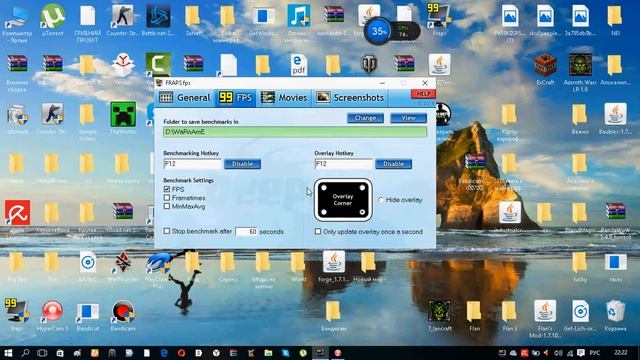Select the Battle.net desktop icon
Viewport: 640px width, 360px height.
(x=158, y=20)
